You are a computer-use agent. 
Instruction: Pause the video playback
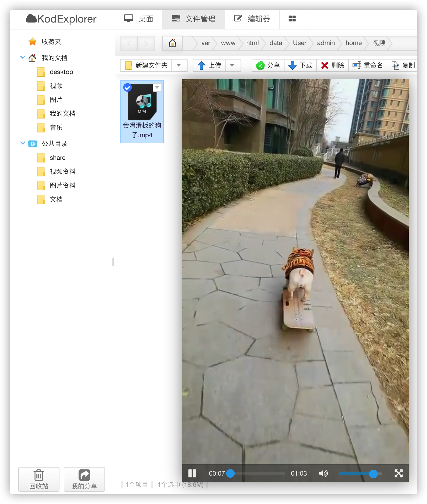point(192,473)
